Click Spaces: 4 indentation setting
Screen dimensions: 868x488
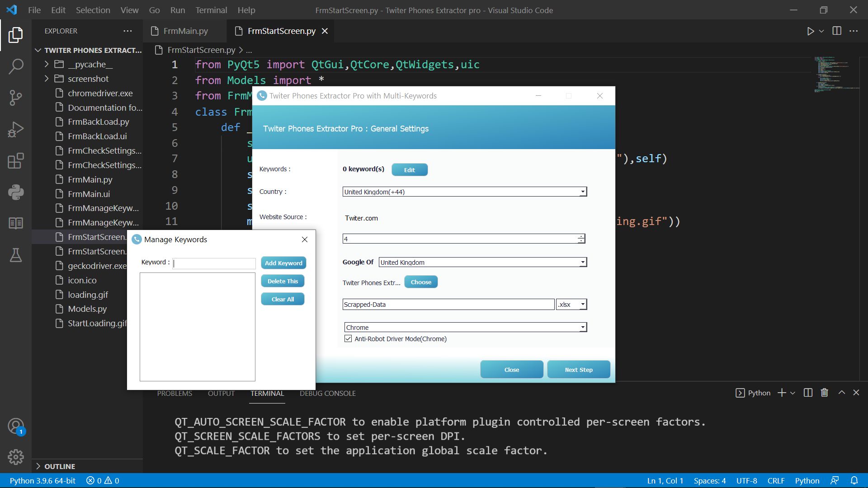710,480
